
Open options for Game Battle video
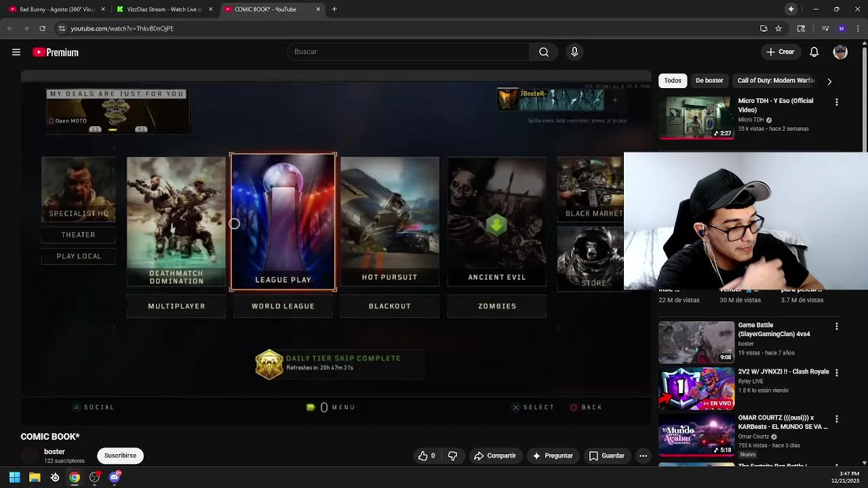(x=836, y=327)
